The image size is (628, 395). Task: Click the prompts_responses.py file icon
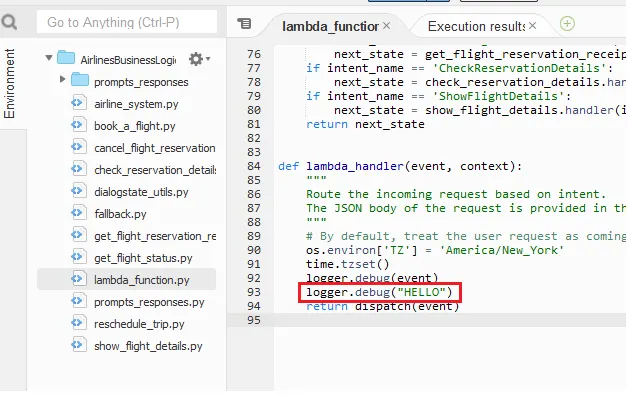tap(79, 300)
